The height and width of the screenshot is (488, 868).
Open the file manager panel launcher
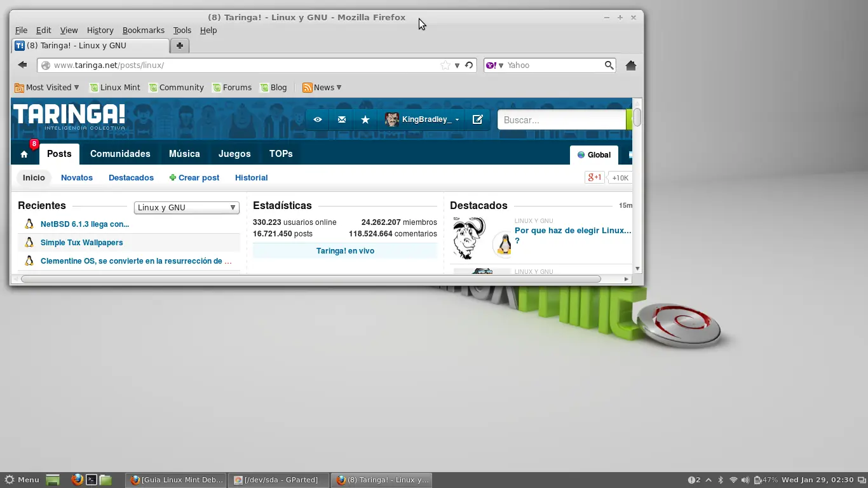click(105, 480)
